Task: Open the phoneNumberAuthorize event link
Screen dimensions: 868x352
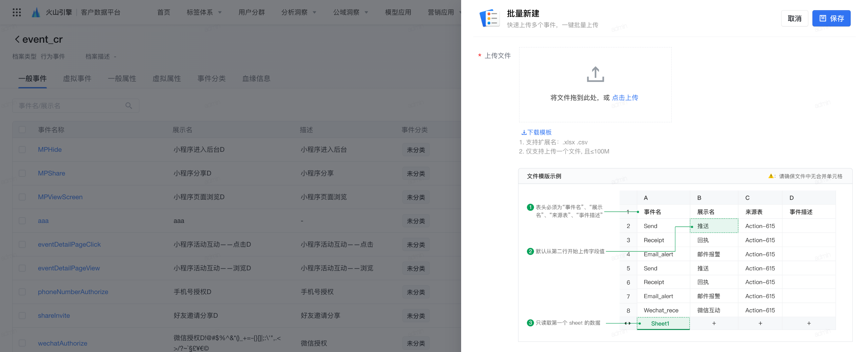Action: coord(73,292)
